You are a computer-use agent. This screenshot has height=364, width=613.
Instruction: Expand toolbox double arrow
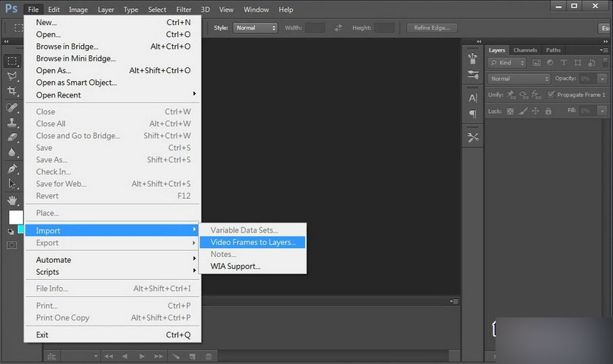(6, 41)
